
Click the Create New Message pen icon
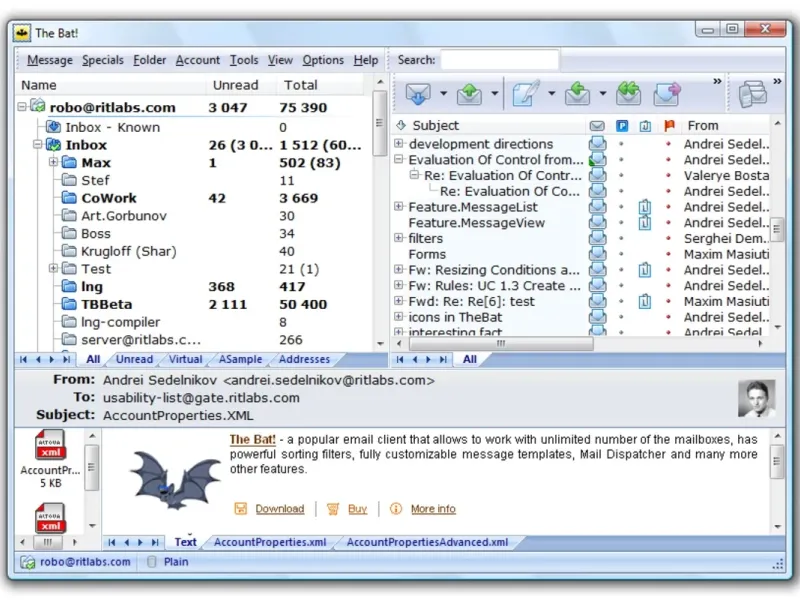click(526, 94)
